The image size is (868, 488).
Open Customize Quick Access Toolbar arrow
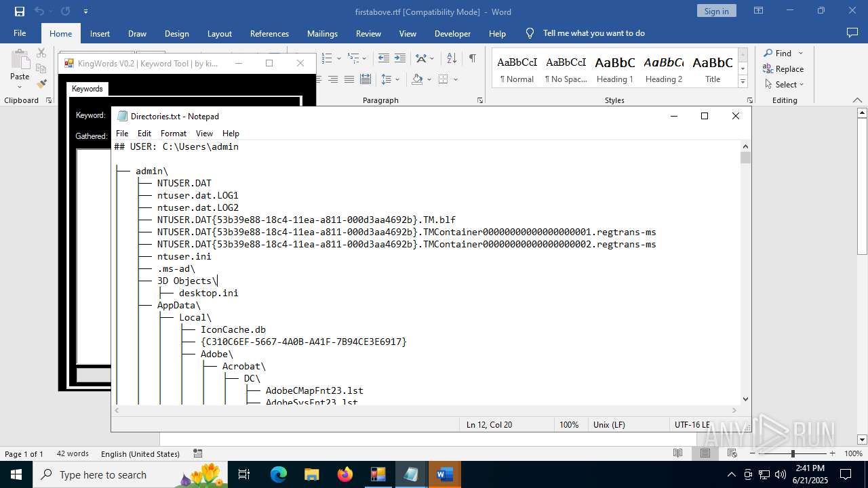(85, 12)
